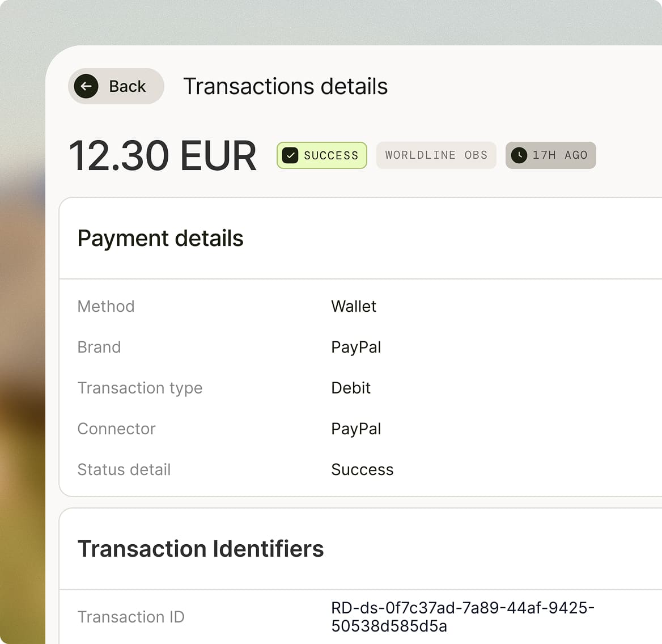Click the Status detail field label

(124, 469)
